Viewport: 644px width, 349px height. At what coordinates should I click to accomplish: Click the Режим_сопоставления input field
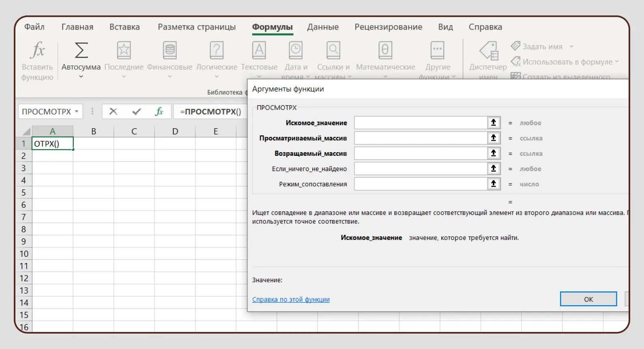click(421, 184)
